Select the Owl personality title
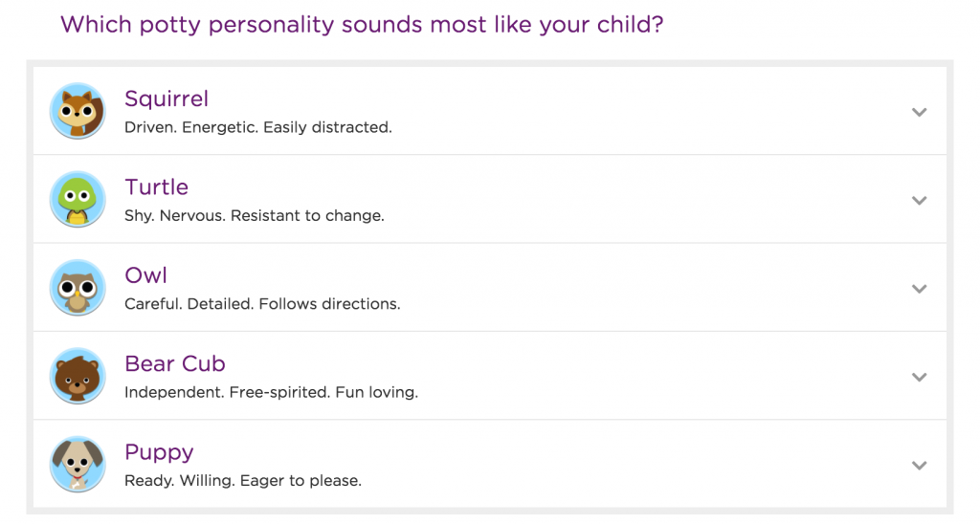The image size is (980, 524). (145, 275)
